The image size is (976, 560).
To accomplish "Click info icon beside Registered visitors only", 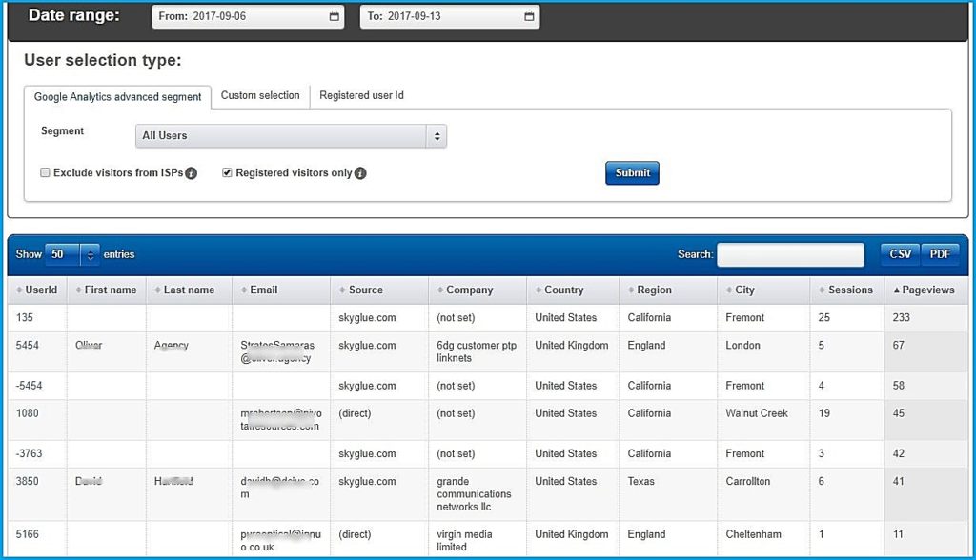I will [360, 172].
